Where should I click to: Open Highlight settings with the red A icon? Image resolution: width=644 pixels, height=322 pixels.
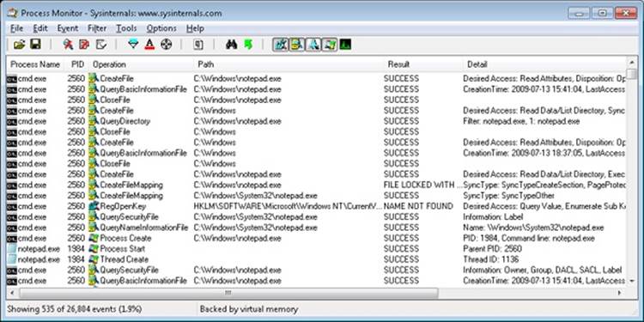pos(149,45)
